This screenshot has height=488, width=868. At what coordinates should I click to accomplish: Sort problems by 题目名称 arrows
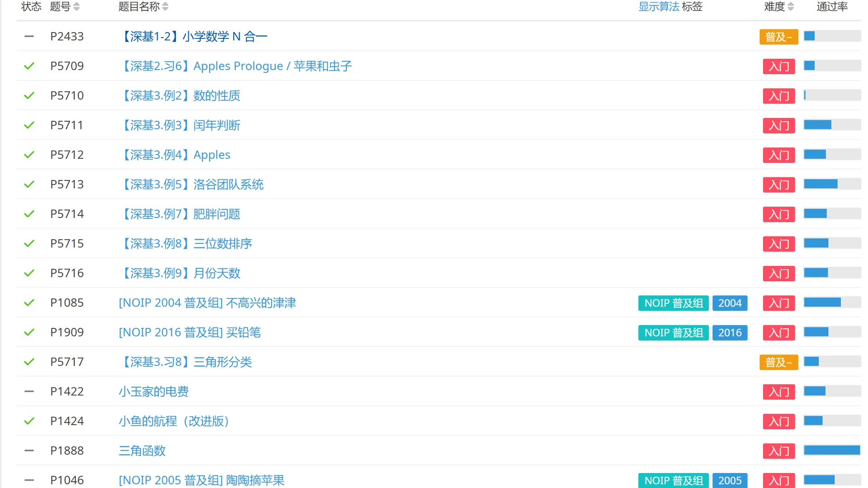coord(165,7)
